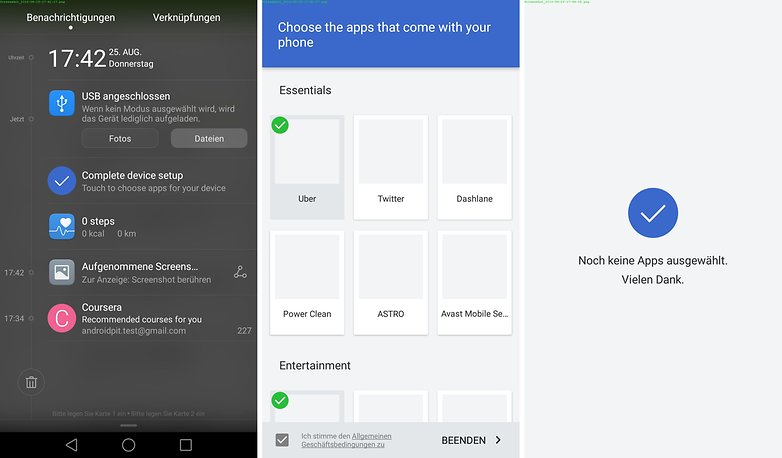Tap the BEENDEN button

click(463, 440)
